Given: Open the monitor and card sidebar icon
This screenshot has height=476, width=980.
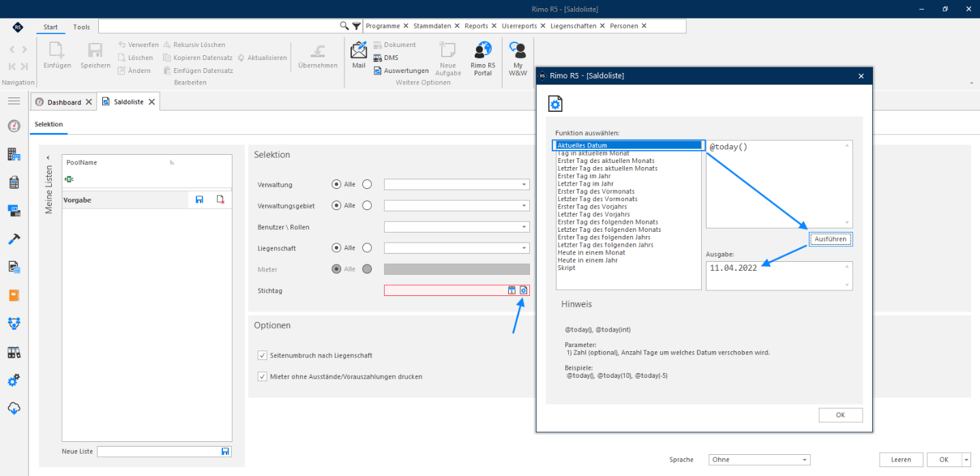Looking at the screenshot, I should click(14, 210).
